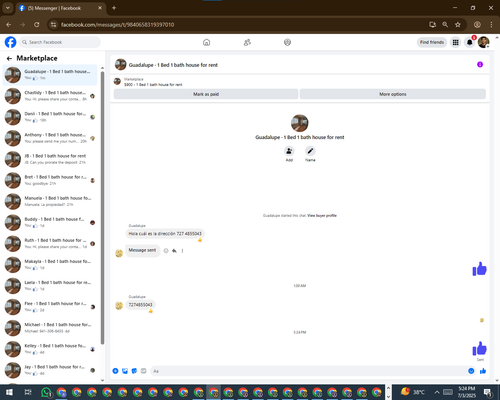
Task: Open Michael conversation in the list
Action: coord(50,328)
